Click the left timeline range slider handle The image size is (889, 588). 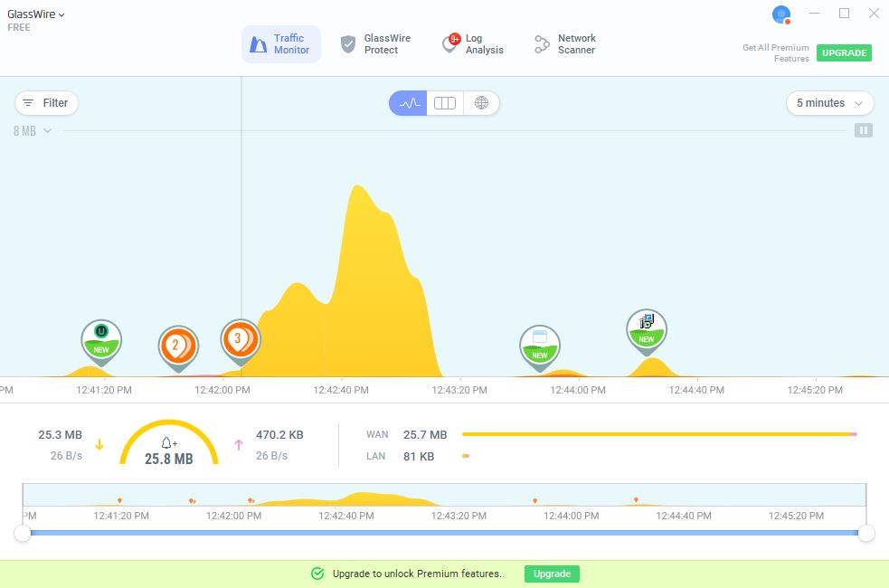pos(22,533)
